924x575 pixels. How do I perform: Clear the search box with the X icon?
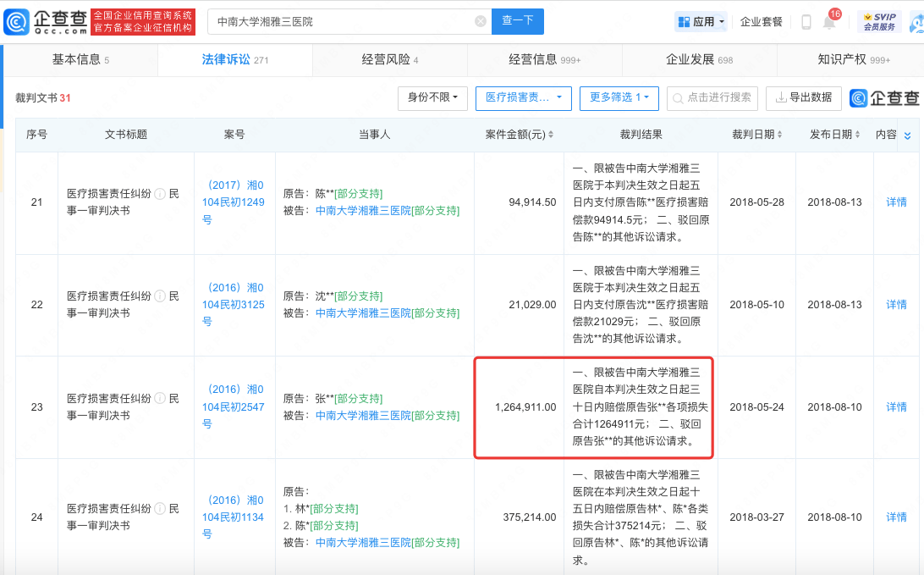481,21
